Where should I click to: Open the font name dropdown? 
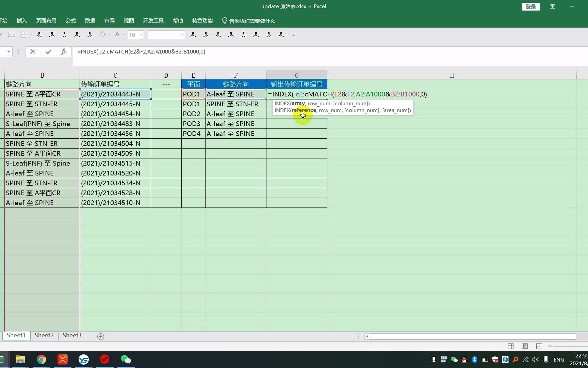coord(182,34)
